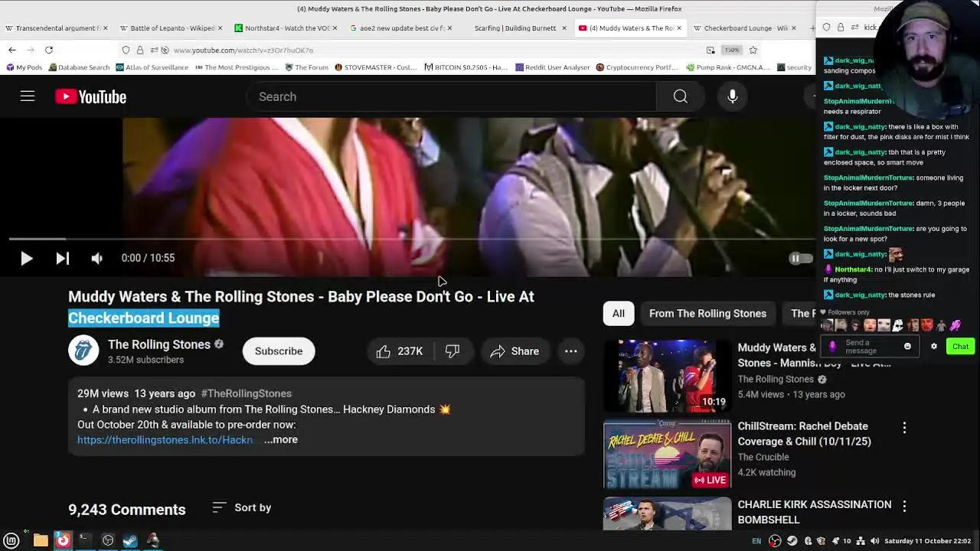Go to YouTube home via the logo
980x551 pixels.
[90, 96]
